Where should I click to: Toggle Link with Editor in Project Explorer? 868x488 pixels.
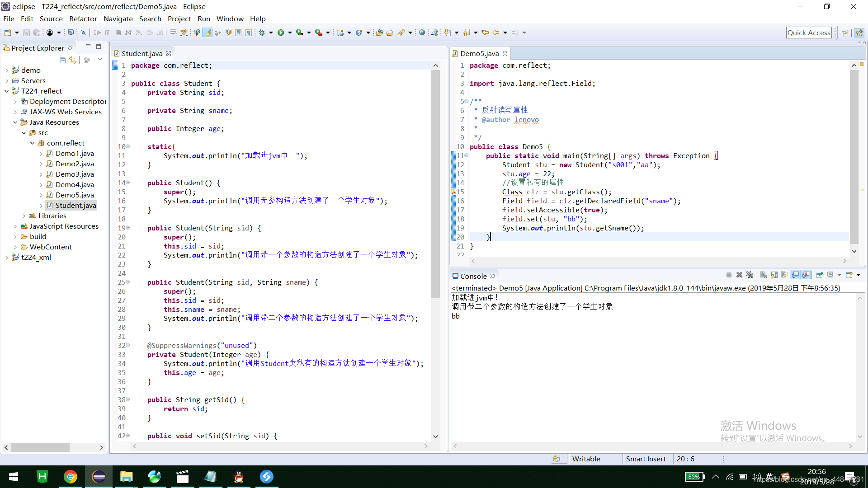[x=73, y=60]
